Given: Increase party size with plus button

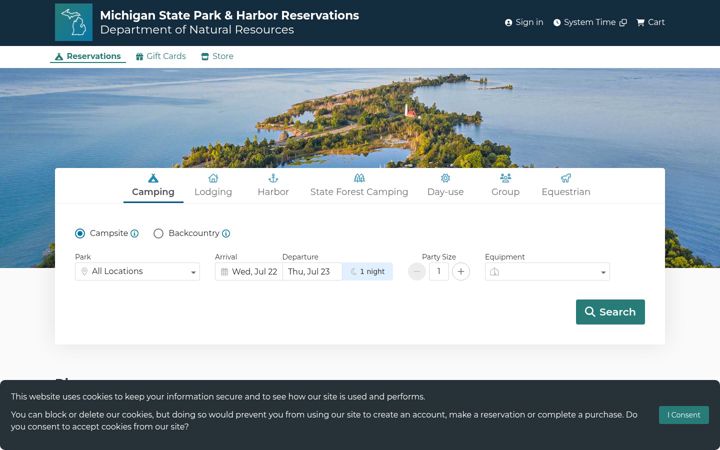Looking at the screenshot, I should point(461,271).
